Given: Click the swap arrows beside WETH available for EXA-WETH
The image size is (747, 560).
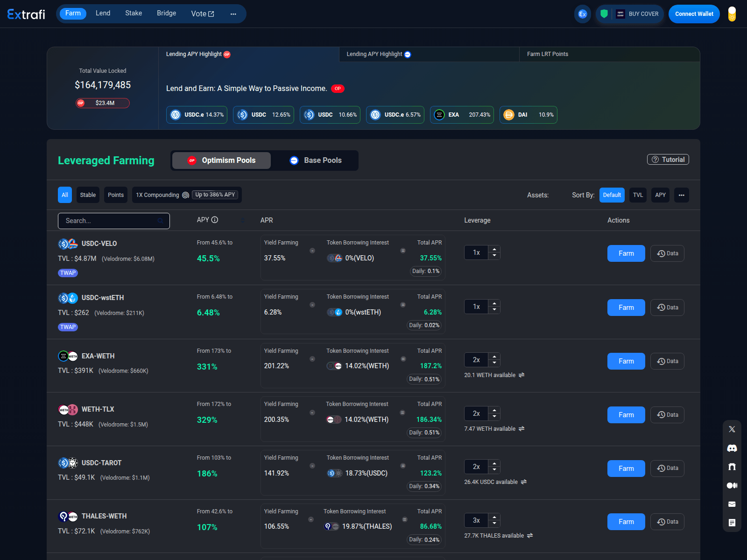Looking at the screenshot, I should [521, 375].
